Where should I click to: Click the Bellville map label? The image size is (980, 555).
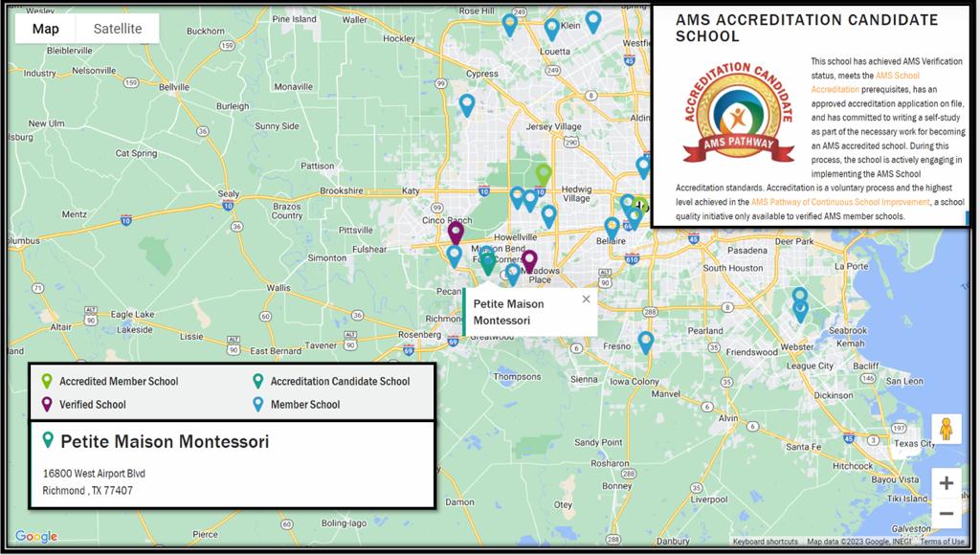coord(174,87)
